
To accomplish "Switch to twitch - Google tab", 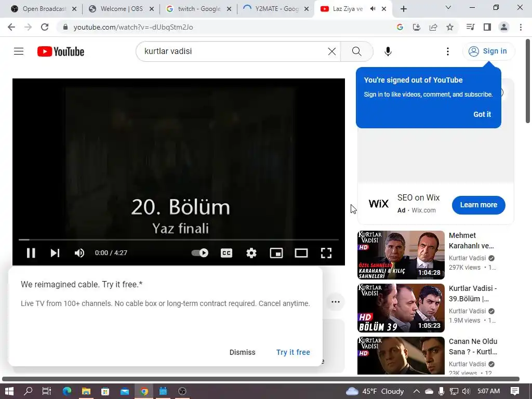I will [x=199, y=9].
